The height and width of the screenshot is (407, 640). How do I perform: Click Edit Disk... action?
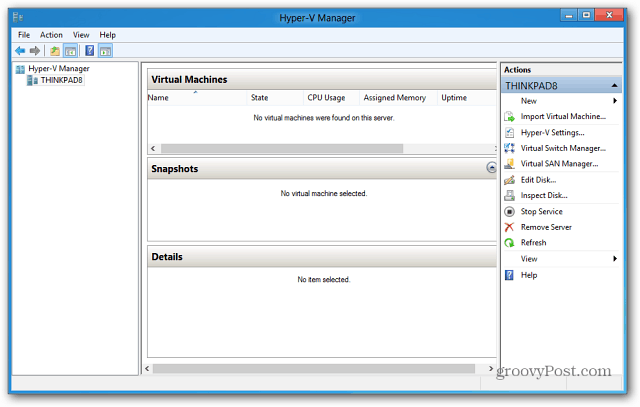click(x=538, y=180)
